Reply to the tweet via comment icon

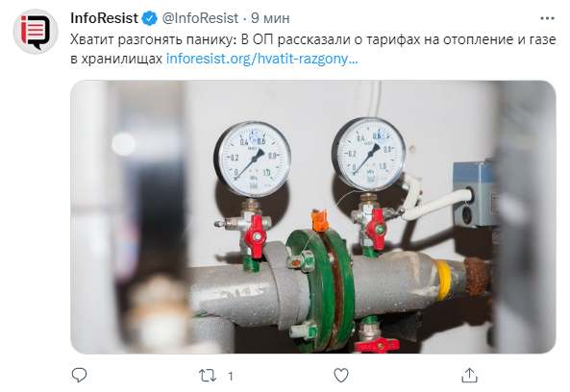(79, 375)
